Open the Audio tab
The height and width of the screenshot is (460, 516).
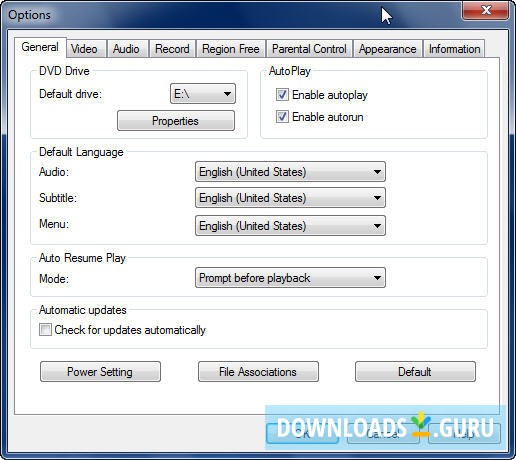[x=127, y=49]
